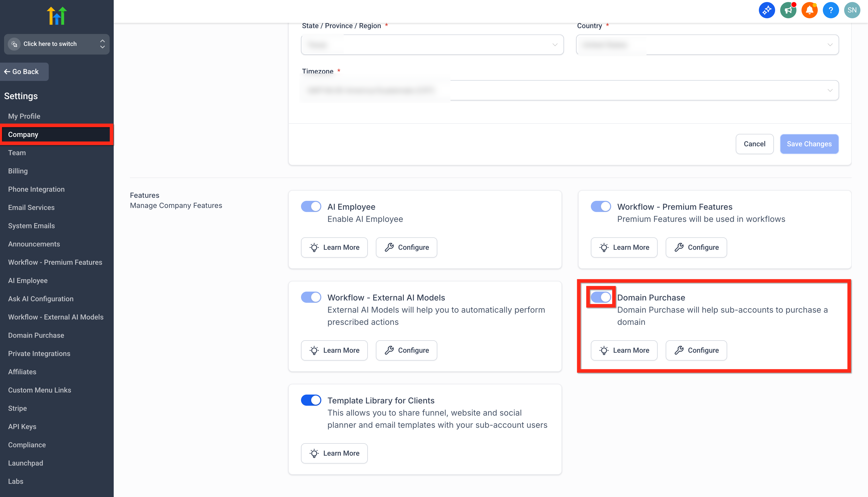Select Private Integrations in the sidebar
Viewport: 868px width, 497px height.
39,354
